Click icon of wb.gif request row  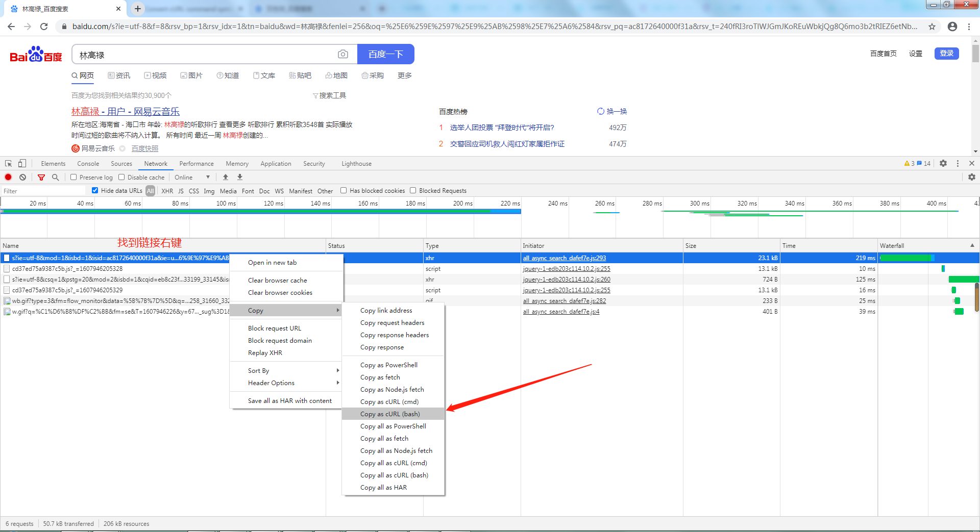7,301
